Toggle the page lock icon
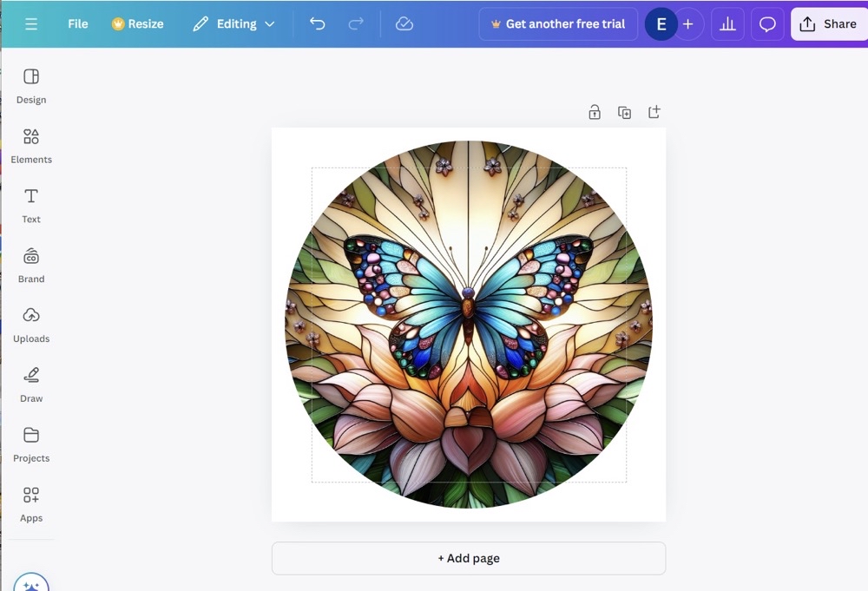This screenshot has width=868, height=591. click(x=595, y=112)
